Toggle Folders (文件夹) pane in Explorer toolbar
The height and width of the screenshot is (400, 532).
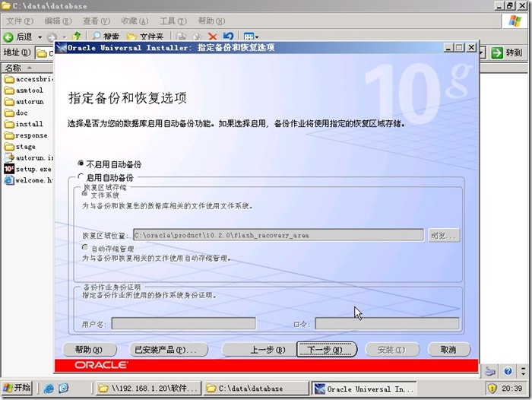(145, 37)
